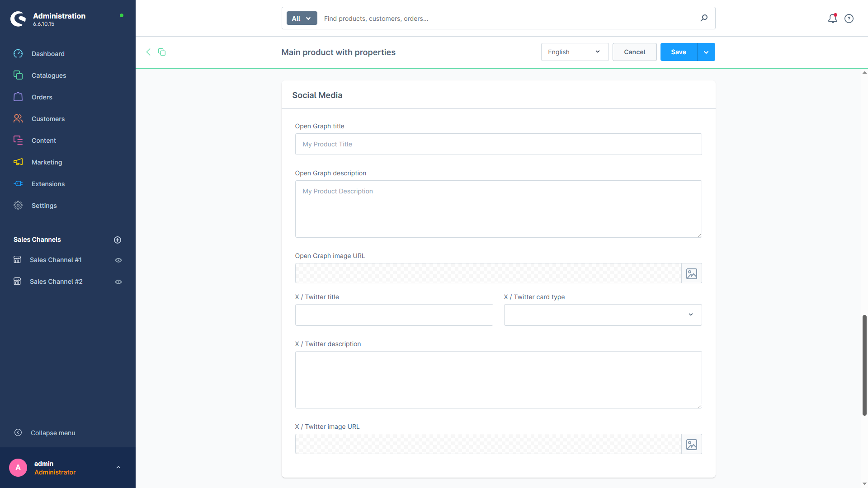868x488 pixels.
Task: Change the language from English
Action: coord(574,52)
